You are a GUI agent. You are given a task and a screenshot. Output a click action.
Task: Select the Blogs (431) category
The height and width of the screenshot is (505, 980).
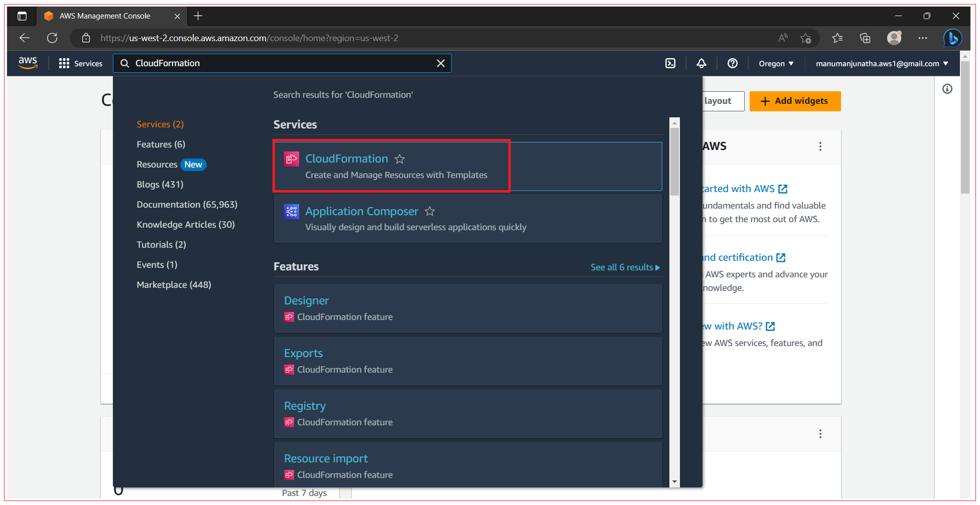coord(160,185)
